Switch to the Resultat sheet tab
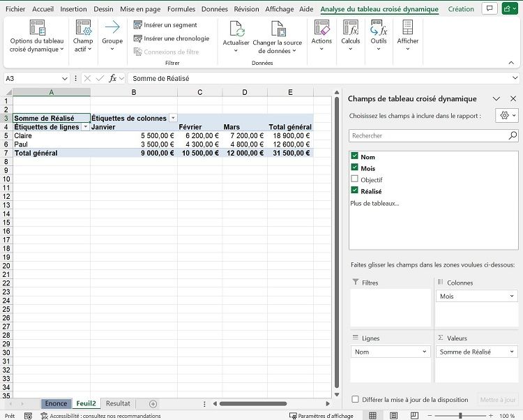The image size is (523, 420). pos(118,403)
